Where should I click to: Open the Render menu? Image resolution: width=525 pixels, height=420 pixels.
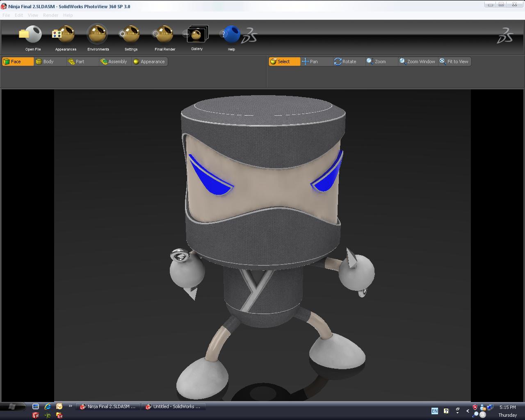pos(50,15)
